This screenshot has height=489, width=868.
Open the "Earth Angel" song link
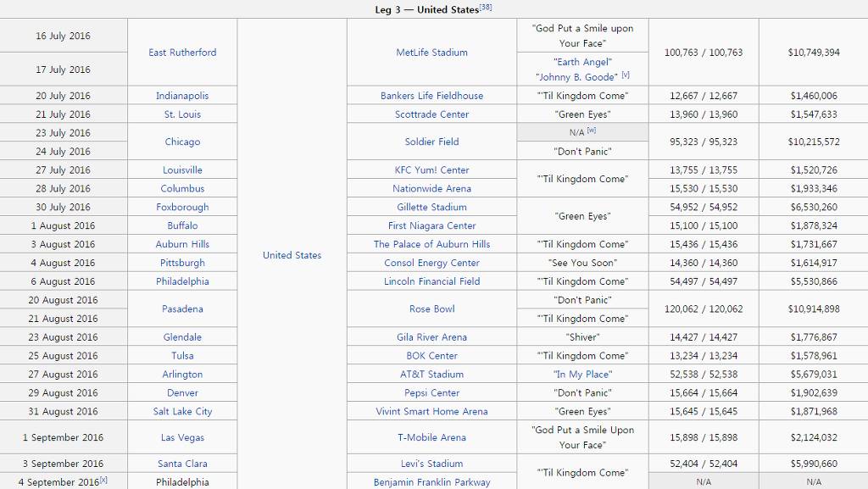tap(582, 62)
